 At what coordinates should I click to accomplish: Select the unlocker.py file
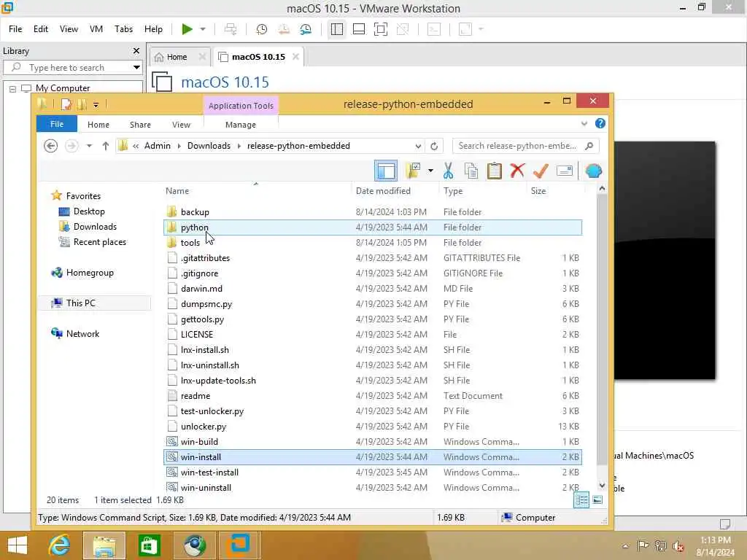tap(371, 427)
